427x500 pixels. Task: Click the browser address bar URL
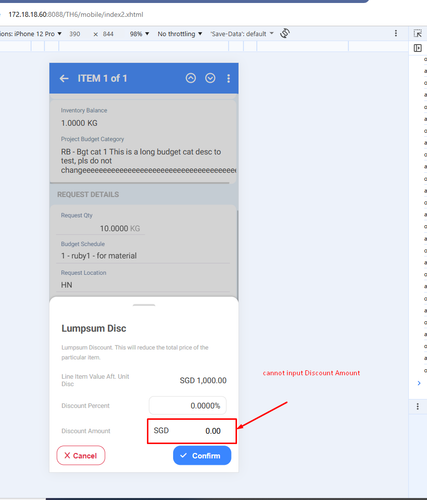76,15
